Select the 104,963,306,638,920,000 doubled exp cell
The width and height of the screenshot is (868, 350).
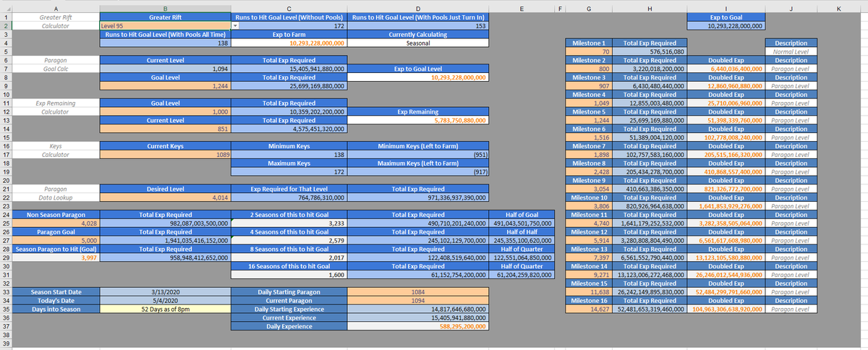[725, 309]
